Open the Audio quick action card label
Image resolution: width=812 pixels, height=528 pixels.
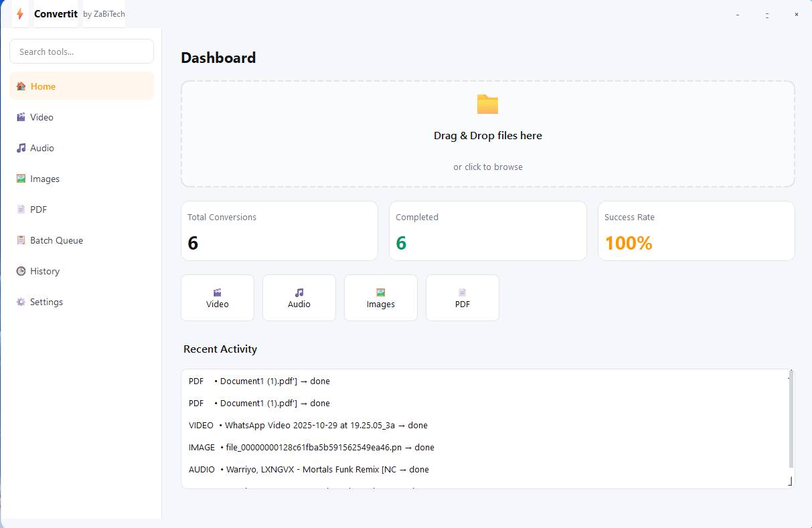point(299,304)
